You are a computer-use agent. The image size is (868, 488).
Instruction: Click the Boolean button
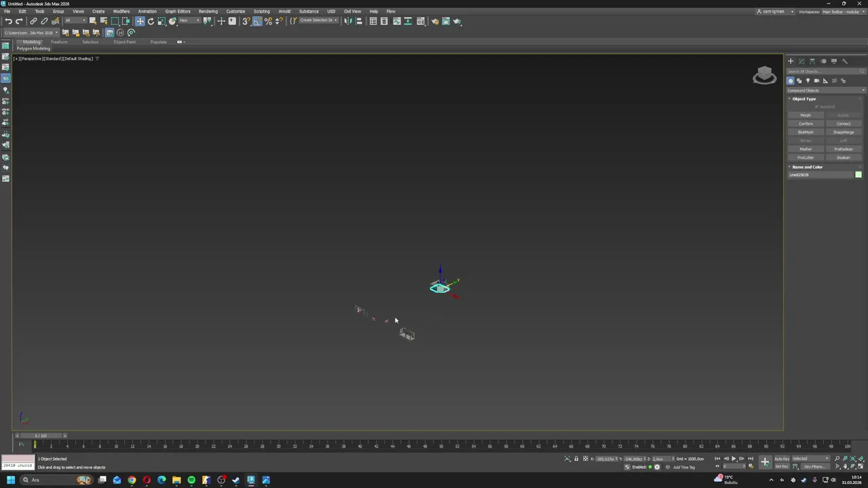844,158
